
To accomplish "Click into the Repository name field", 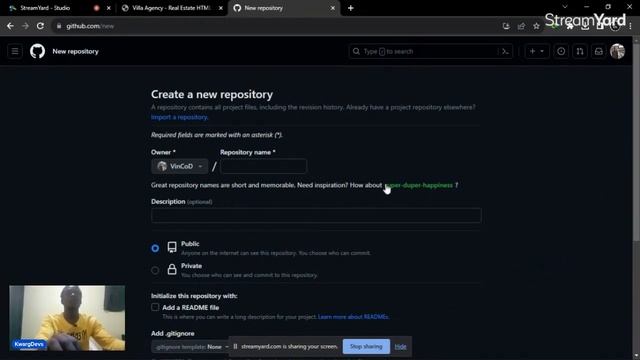I will click(263, 166).
